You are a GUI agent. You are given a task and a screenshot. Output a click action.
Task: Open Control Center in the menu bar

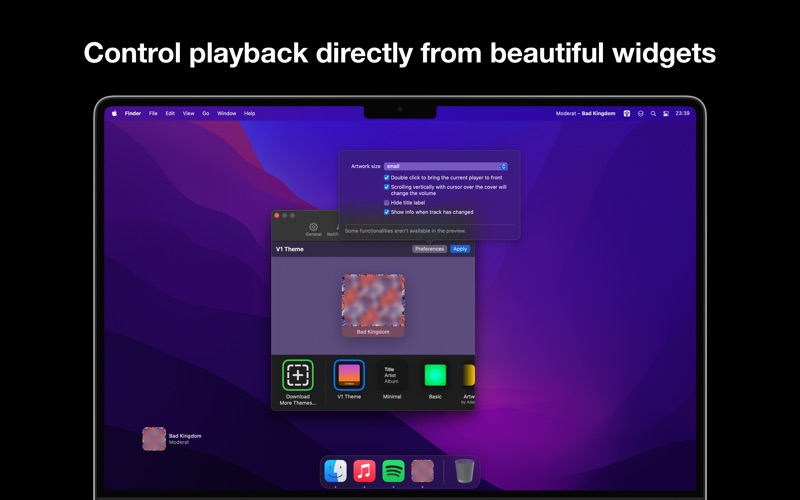tap(666, 113)
